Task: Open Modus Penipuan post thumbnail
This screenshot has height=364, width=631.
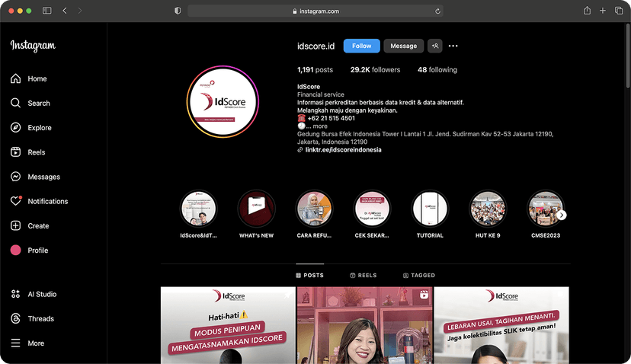Action: pyautogui.click(x=228, y=325)
